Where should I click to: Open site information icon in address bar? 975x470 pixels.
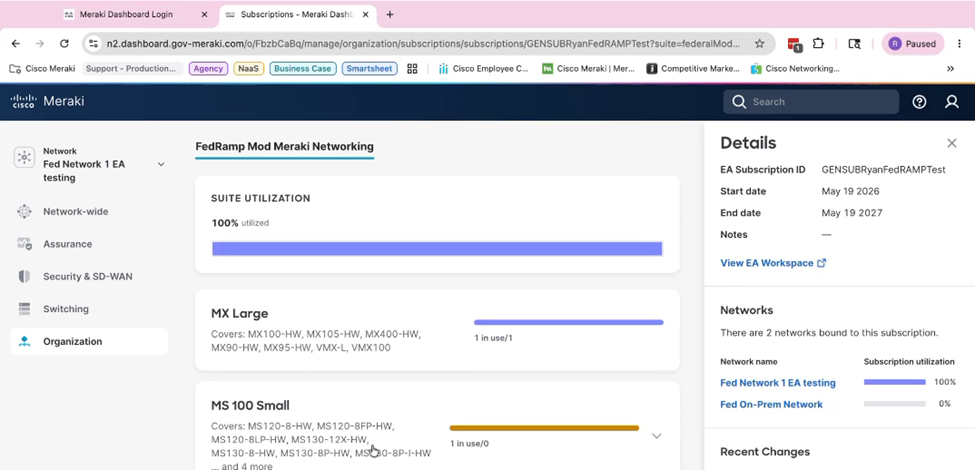tap(93, 44)
